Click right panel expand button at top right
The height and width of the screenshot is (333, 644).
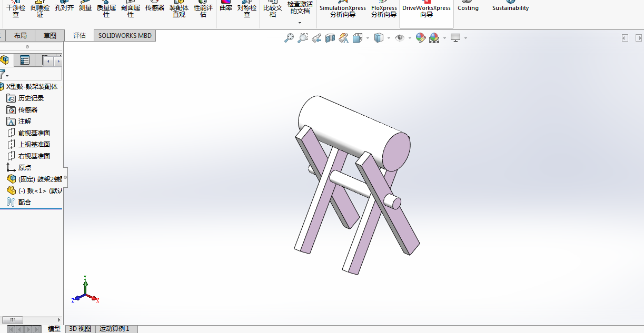pos(639,38)
